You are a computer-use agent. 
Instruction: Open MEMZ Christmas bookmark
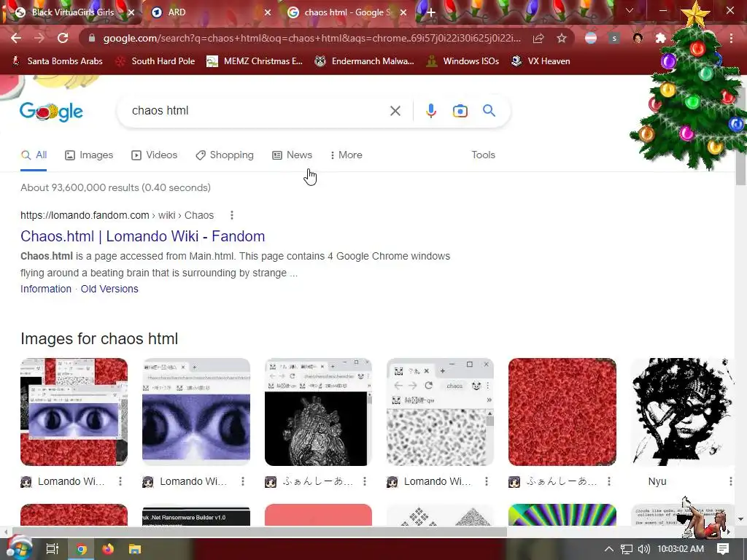point(255,61)
